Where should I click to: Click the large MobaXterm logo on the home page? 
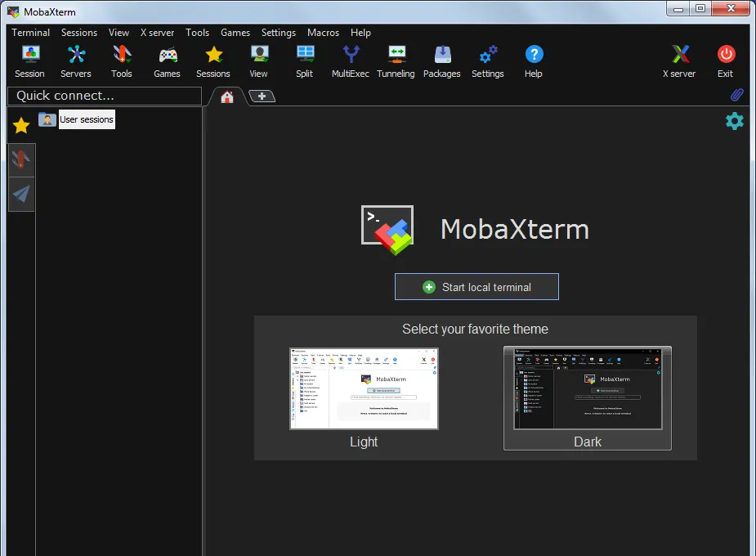(x=387, y=230)
